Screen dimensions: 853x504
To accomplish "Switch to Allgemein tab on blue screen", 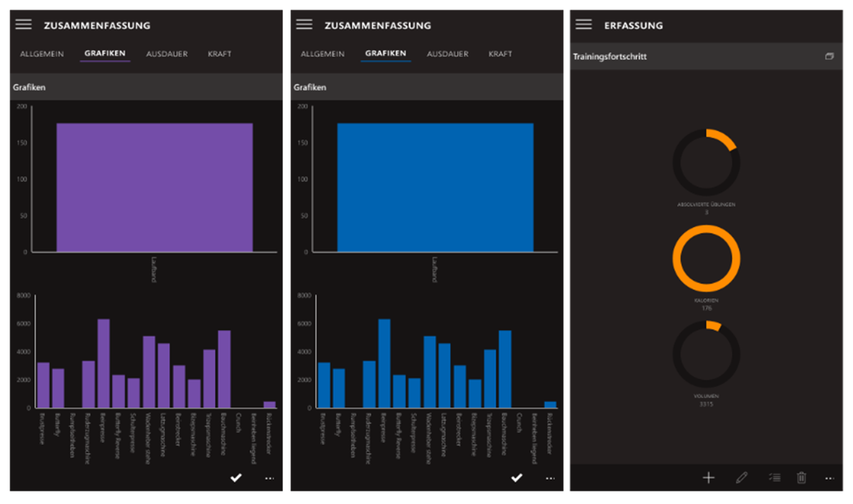I will pos(322,54).
